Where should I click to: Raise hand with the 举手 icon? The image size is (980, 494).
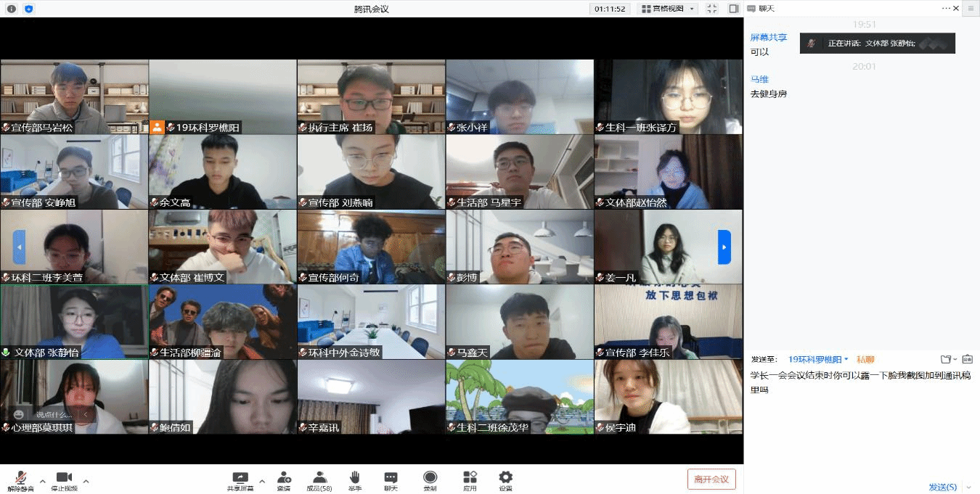(x=355, y=478)
